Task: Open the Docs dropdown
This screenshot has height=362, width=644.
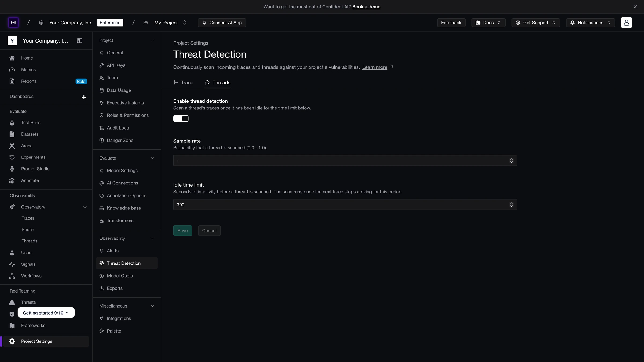Action: click(x=488, y=23)
